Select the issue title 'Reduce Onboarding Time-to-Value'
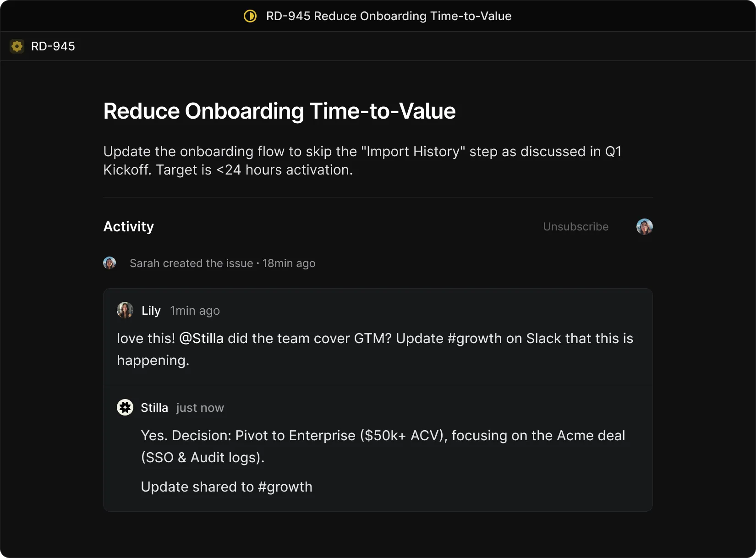 (279, 111)
